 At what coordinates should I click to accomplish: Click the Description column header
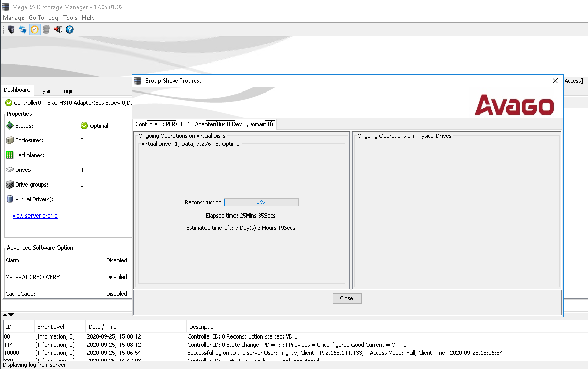(x=387, y=327)
